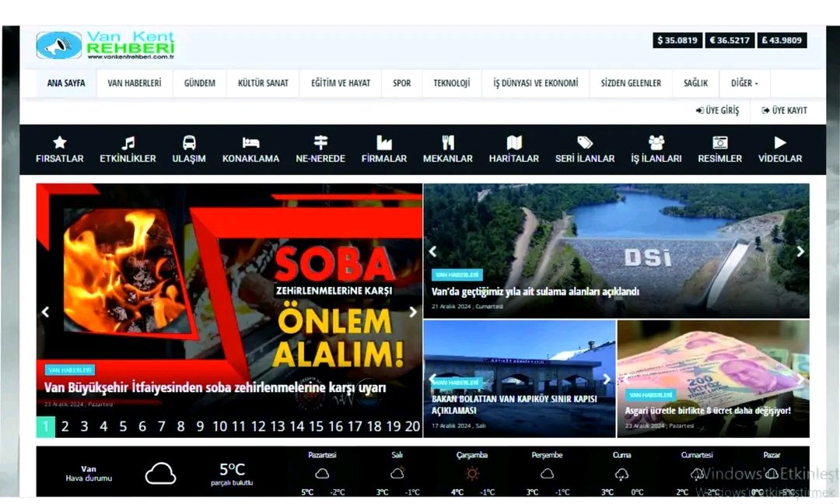Open Spor menu item
The width and height of the screenshot is (840, 504).
pyautogui.click(x=402, y=83)
